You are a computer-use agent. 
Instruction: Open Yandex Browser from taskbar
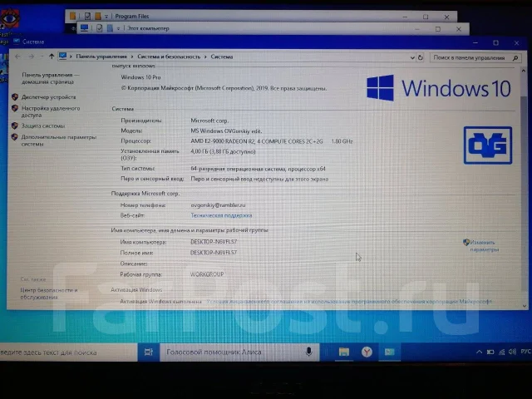pos(367,352)
